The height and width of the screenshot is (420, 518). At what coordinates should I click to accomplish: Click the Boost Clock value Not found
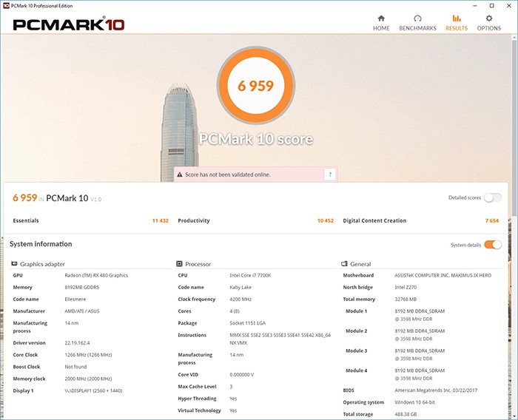click(x=75, y=367)
